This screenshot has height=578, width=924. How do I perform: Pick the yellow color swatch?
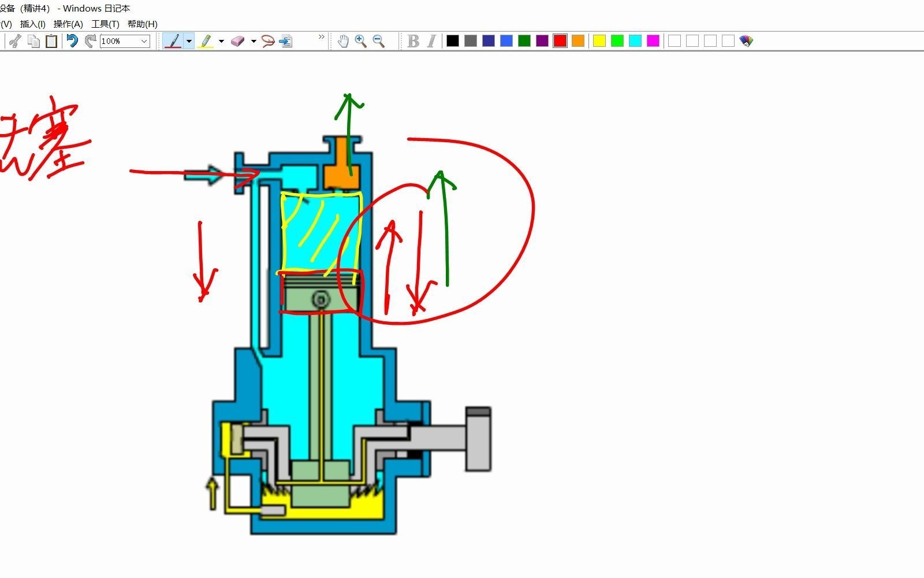coord(599,41)
